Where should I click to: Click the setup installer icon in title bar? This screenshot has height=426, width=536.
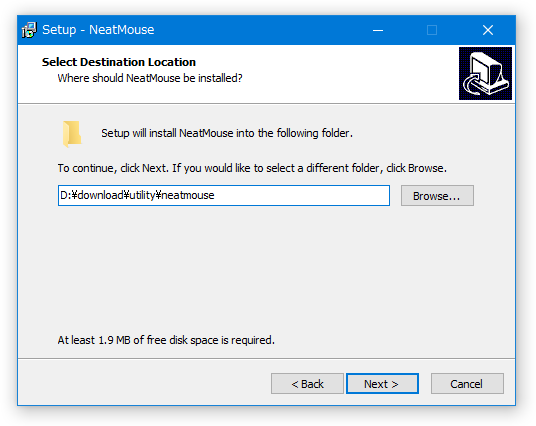pos(29,30)
